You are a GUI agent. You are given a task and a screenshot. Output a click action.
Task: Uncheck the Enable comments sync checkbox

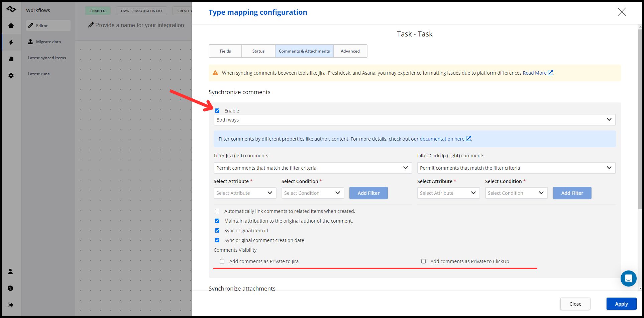tap(217, 111)
